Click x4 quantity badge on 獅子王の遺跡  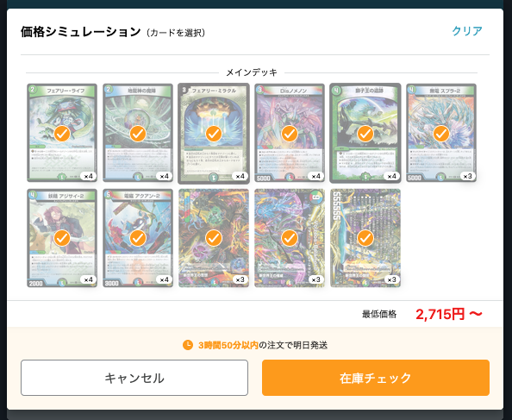tap(391, 176)
